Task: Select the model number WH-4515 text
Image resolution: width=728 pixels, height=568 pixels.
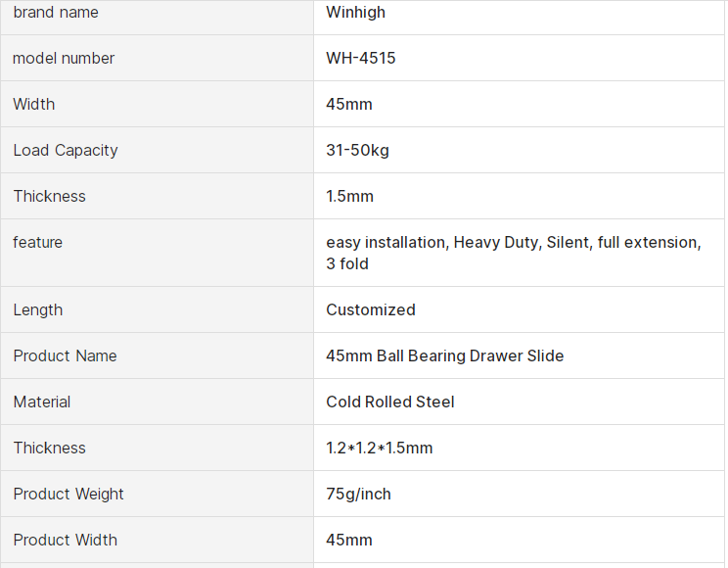Action: [x=360, y=59]
